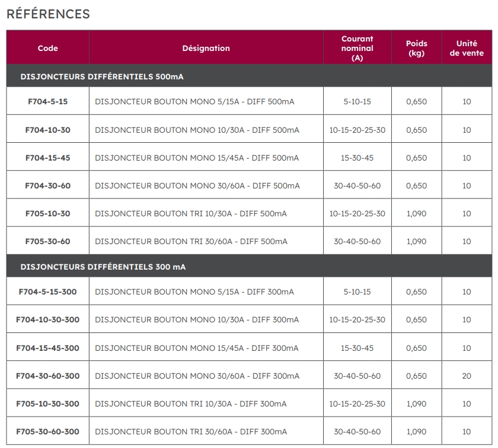Click the unit of sale value 20

pyautogui.click(x=467, y=376)
